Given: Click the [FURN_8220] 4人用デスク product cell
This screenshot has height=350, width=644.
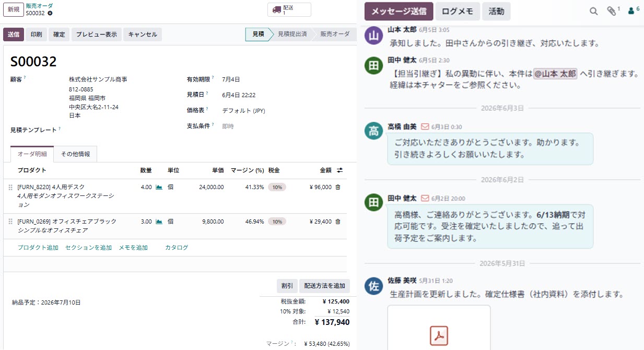Looking at the screenshot, I should (x=51, y=187).
